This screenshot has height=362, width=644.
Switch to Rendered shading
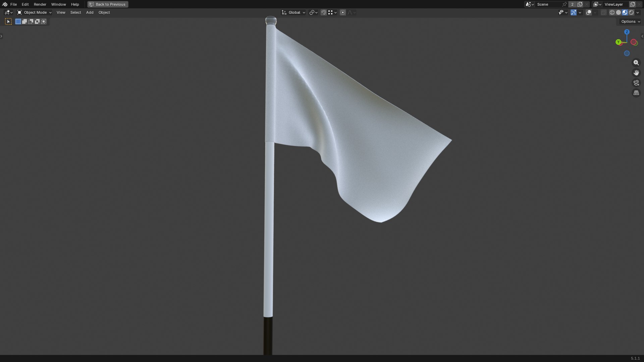[631, 12]
